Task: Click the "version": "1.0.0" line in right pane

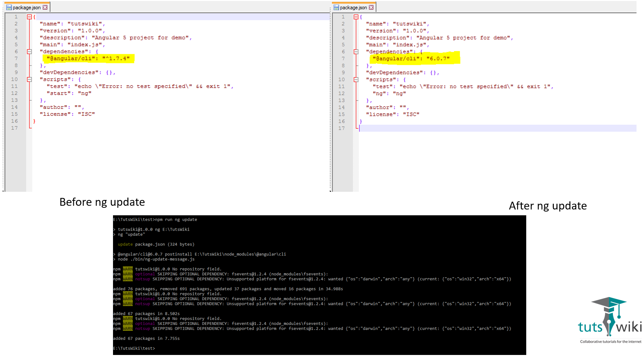Action: (398, 31)
